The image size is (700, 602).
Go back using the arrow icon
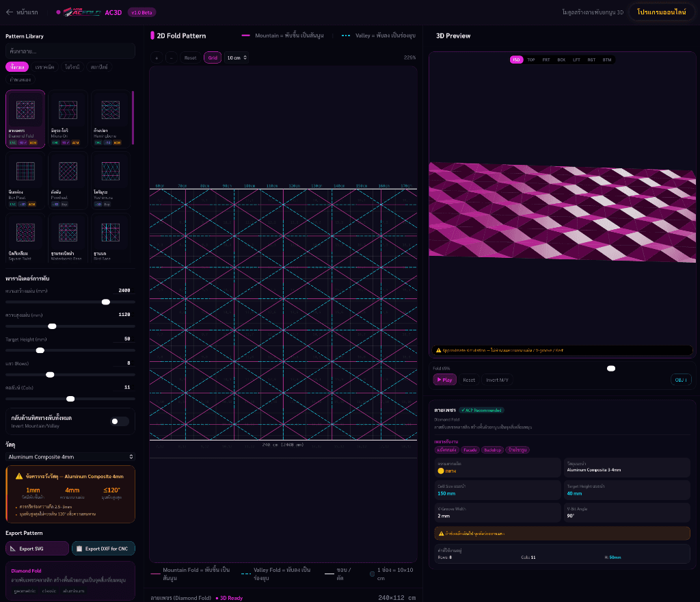point(10,12)
